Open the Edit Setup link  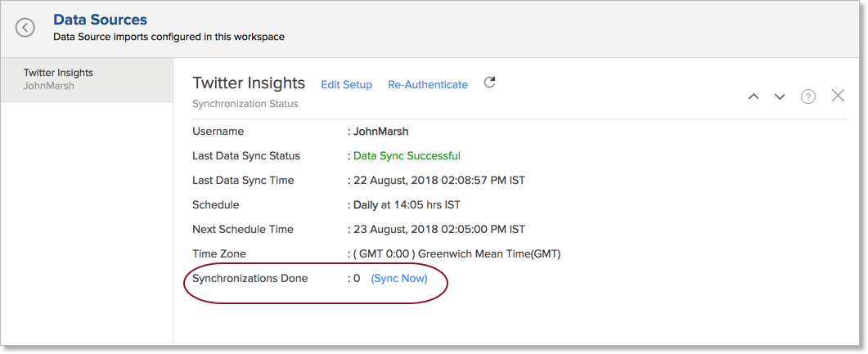(x=347, y=85)
